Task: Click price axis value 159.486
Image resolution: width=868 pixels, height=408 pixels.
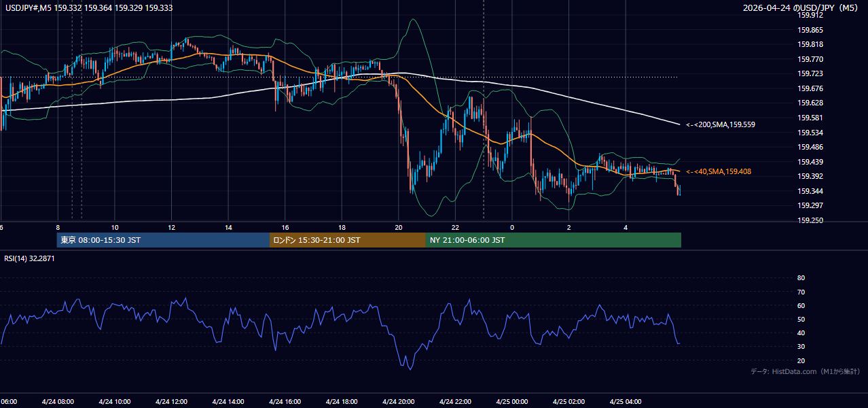Action: tap(810, 148)
